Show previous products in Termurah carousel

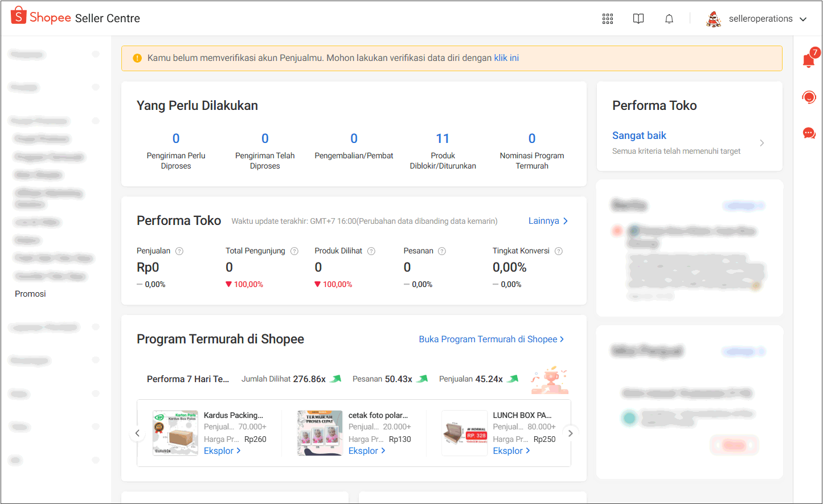pyautogui.click(x=137, y=433)
